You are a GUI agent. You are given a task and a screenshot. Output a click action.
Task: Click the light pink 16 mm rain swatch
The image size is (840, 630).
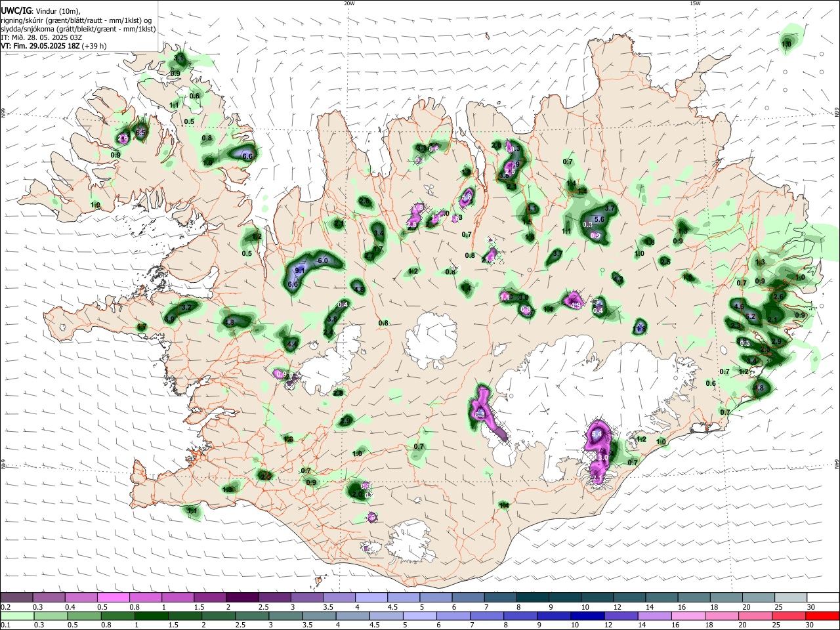tap(688, 616)
